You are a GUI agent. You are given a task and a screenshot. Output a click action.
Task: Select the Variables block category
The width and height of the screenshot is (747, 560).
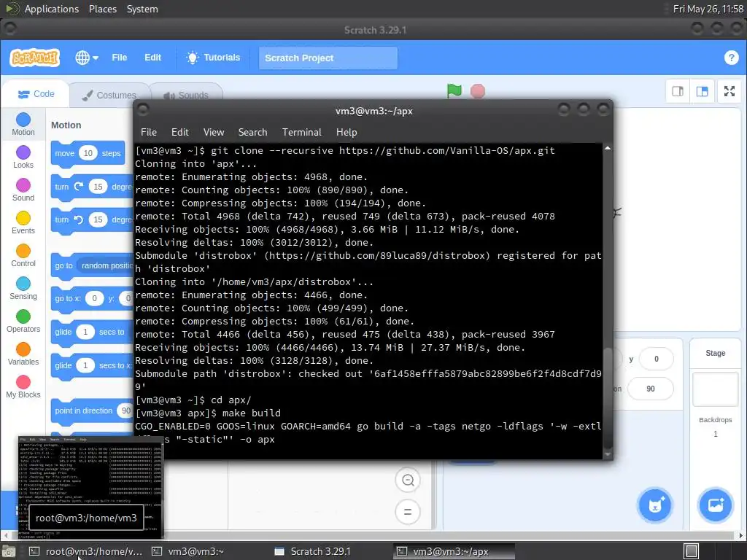click(x=23, y=354)
